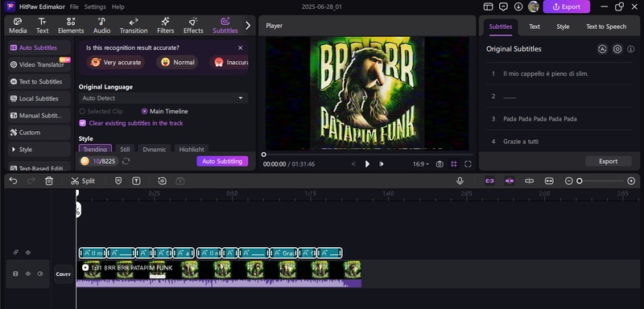Select the Main Timeline radio option
The image size is (644, 309).
click(x=165, y=111)
